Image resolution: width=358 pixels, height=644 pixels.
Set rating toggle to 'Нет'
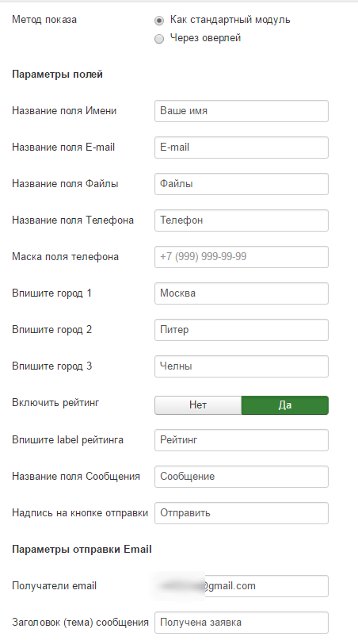coord(198,405)
